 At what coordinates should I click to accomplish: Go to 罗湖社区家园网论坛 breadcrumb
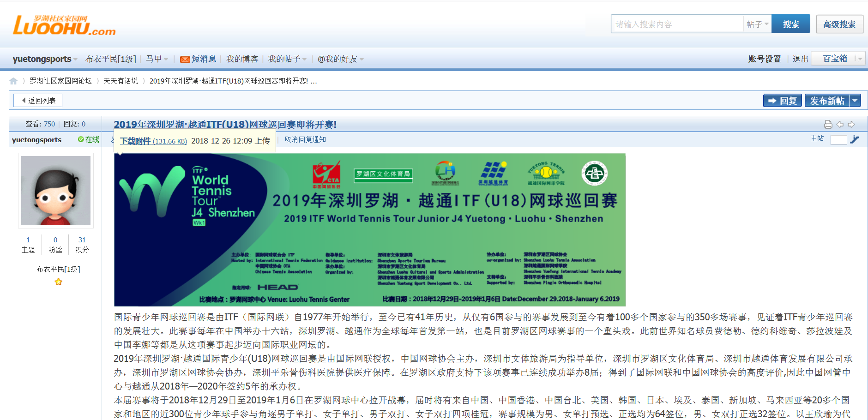pos(61,81)
